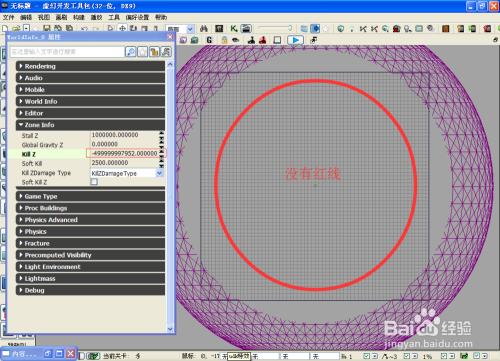Click the properties search text field

67,52
